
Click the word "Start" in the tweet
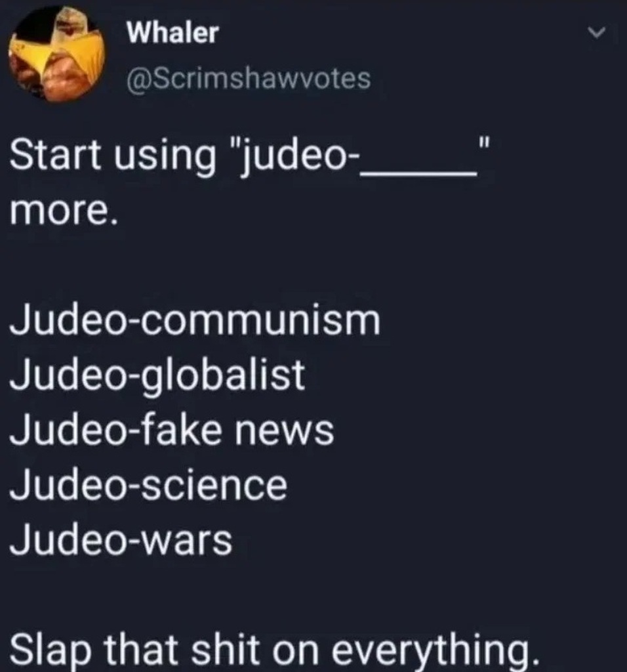[x=55, y=154]
